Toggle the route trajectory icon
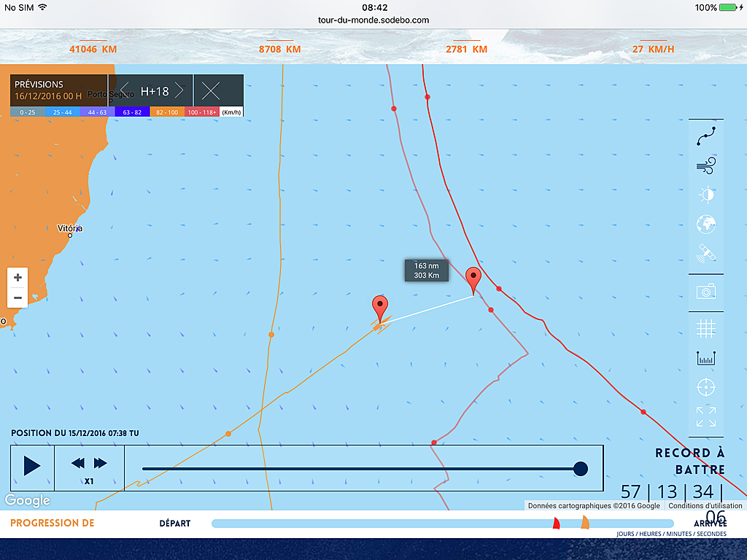Viewport: 747px width, 560px height. [706, 136]
